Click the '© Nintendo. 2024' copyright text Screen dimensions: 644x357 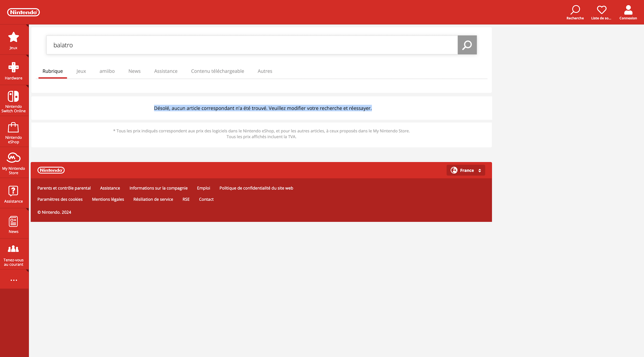point(54,212)
